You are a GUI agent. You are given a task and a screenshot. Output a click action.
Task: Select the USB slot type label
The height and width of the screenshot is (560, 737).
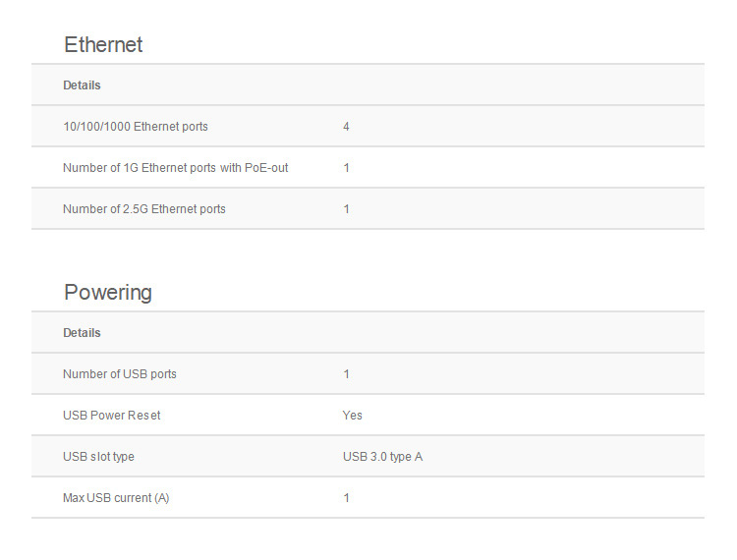click(x=98, y=457)
